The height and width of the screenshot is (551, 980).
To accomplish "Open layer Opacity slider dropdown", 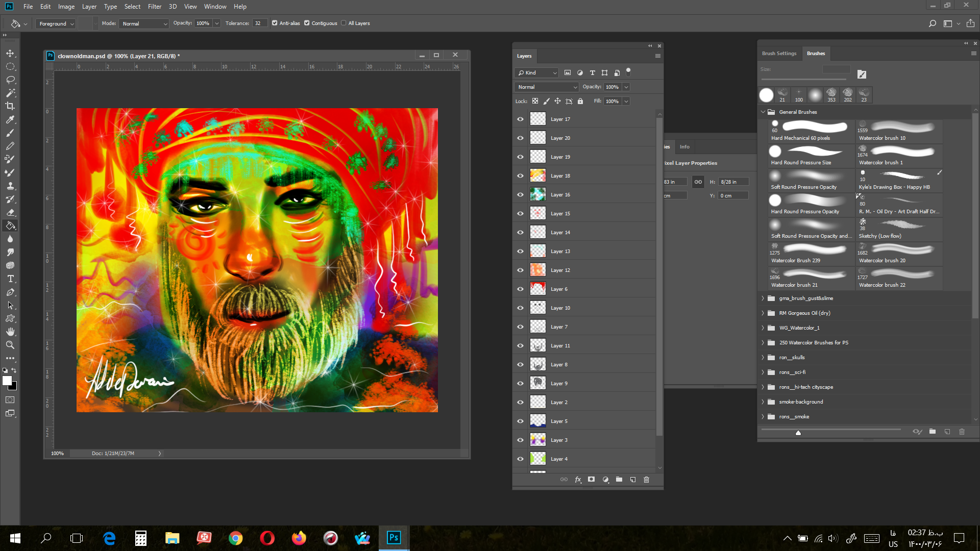I will [x=626, y=87].
